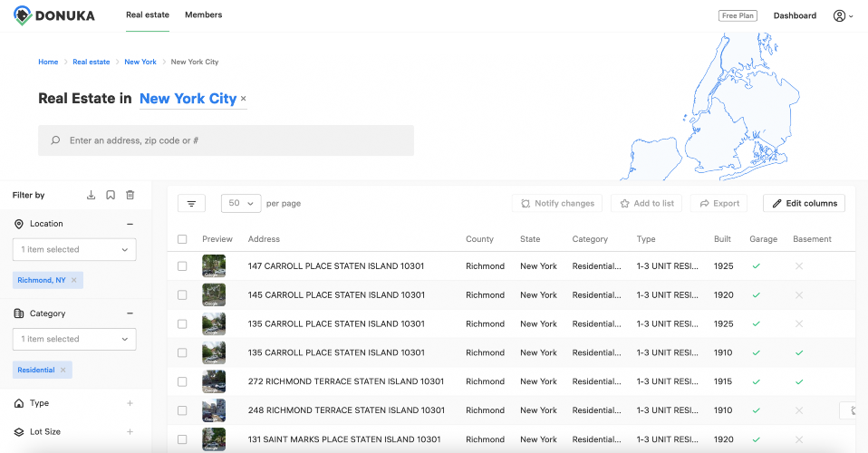Check the 248 Richmond Terrace row checkbox

[182, 410]
